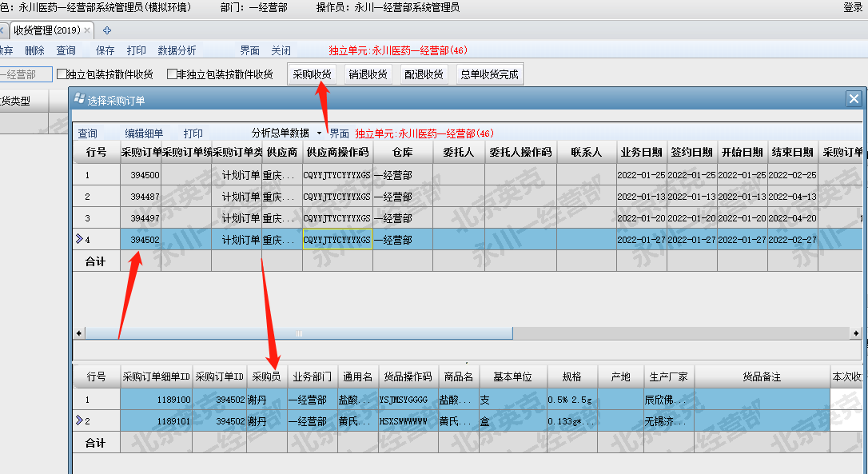Click the 一经营部 input field

[26, 74]
